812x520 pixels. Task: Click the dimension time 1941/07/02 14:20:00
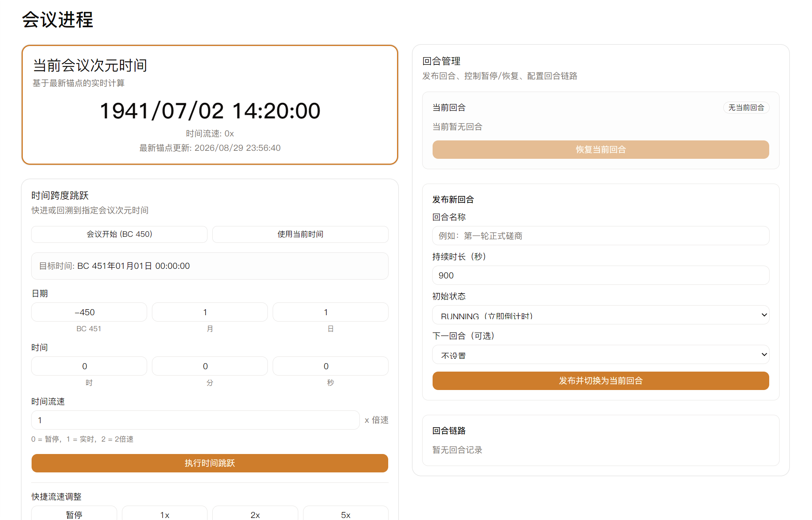point(210,111)
